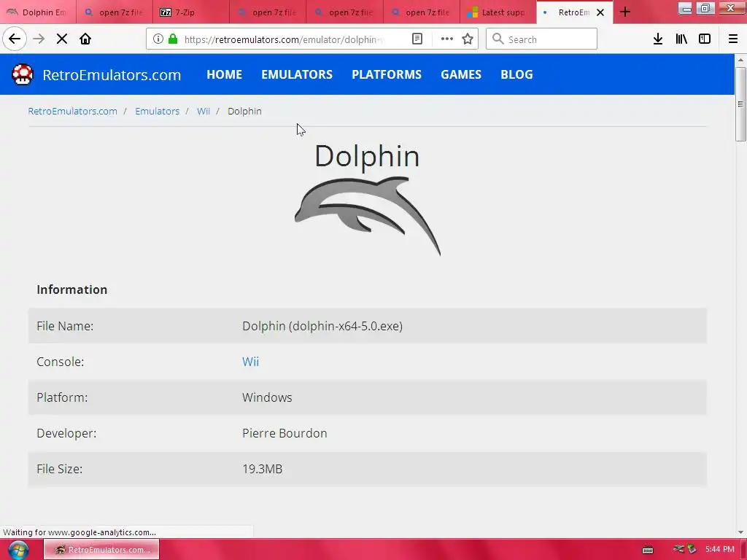This screenshot has height=560, width=747.
Task: Click the 5:44 PM system clock
Action: click(x=720, y=550)
